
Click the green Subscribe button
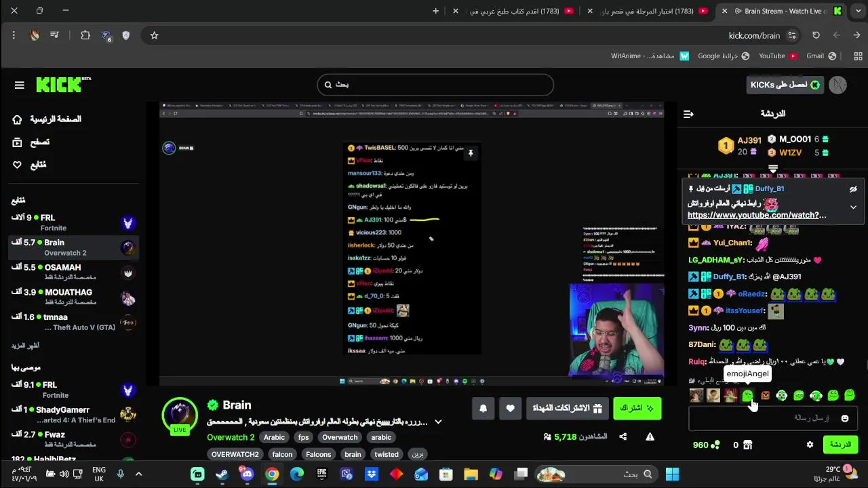click(637, 408)
